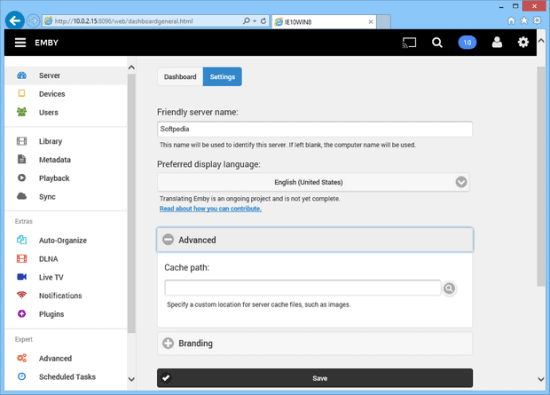Switch to the Dashboard tab
Screen dimensions: 550x395
(x=180, y=76)
